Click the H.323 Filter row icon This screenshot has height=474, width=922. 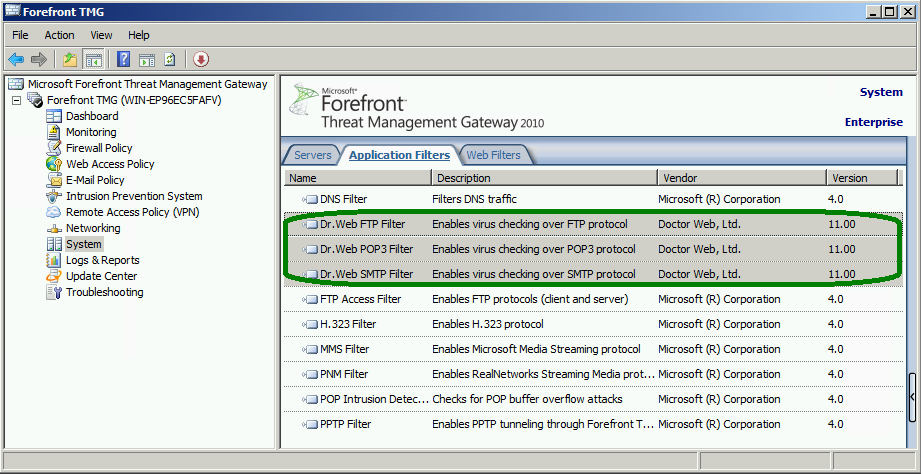click(310, 324)
